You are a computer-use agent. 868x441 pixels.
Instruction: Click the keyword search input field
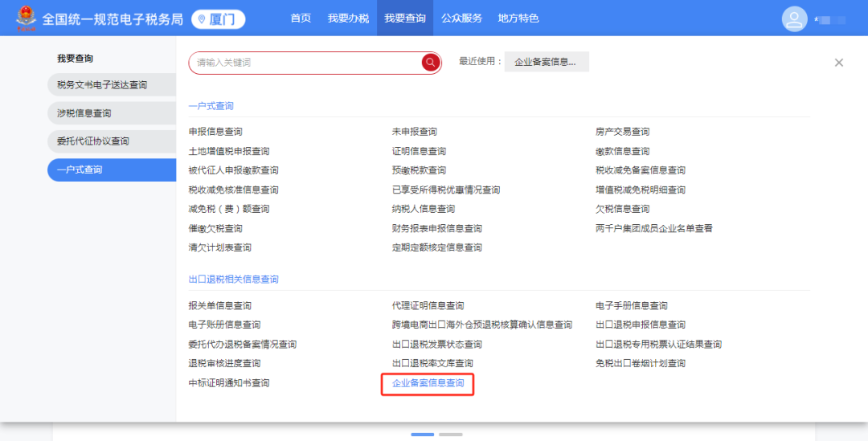(305, 63)
